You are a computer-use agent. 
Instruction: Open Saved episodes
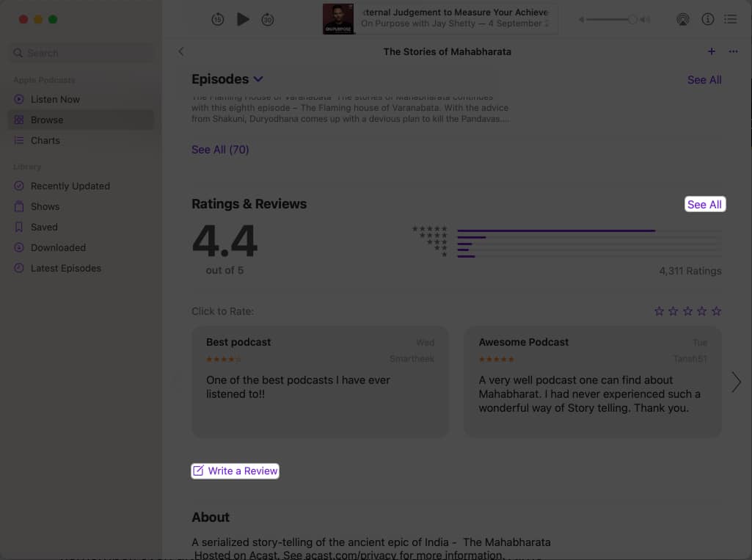click(81, 228)
